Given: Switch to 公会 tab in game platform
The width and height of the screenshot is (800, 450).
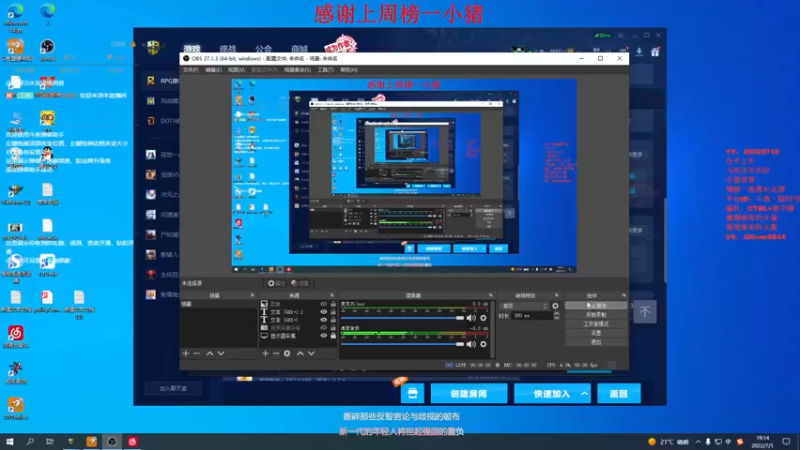Looking at the screenshot, I should pyautogui.click(x=263, y=49).
